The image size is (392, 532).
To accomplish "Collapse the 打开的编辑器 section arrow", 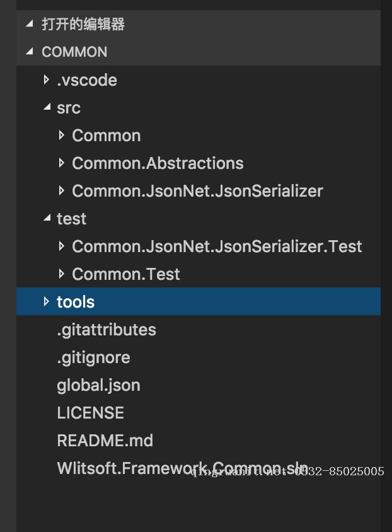I will [29, 24].
